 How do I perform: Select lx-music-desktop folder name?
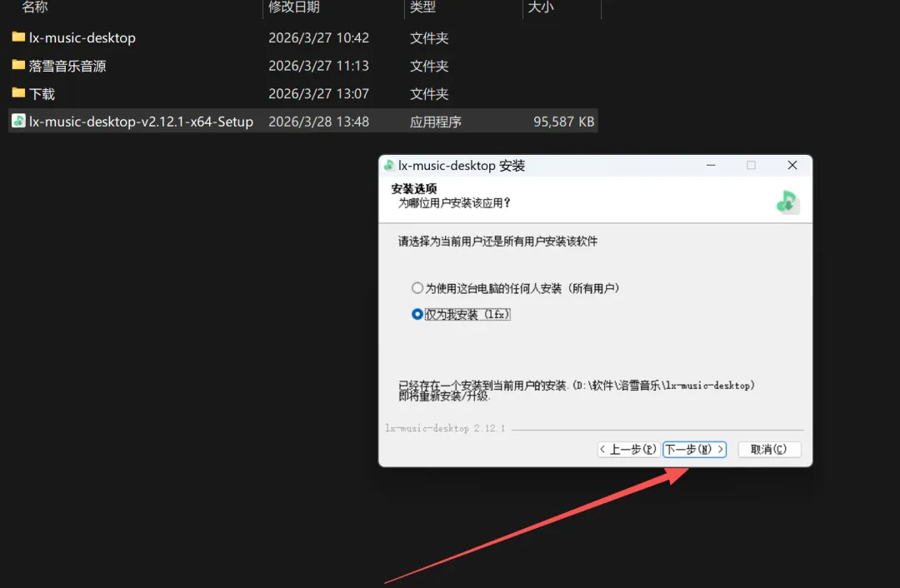[x=82, y=37]
